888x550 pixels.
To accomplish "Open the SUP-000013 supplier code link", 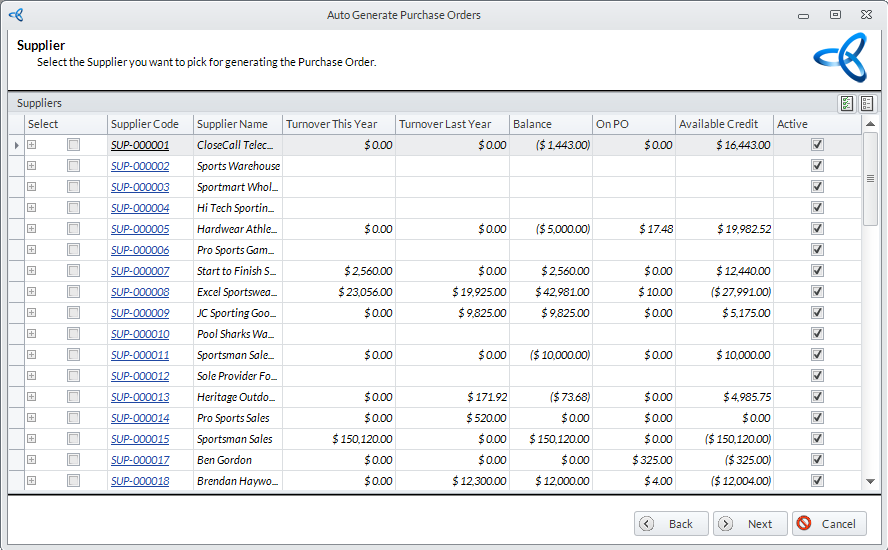I will pyautogui.click(x=140, y=397).
